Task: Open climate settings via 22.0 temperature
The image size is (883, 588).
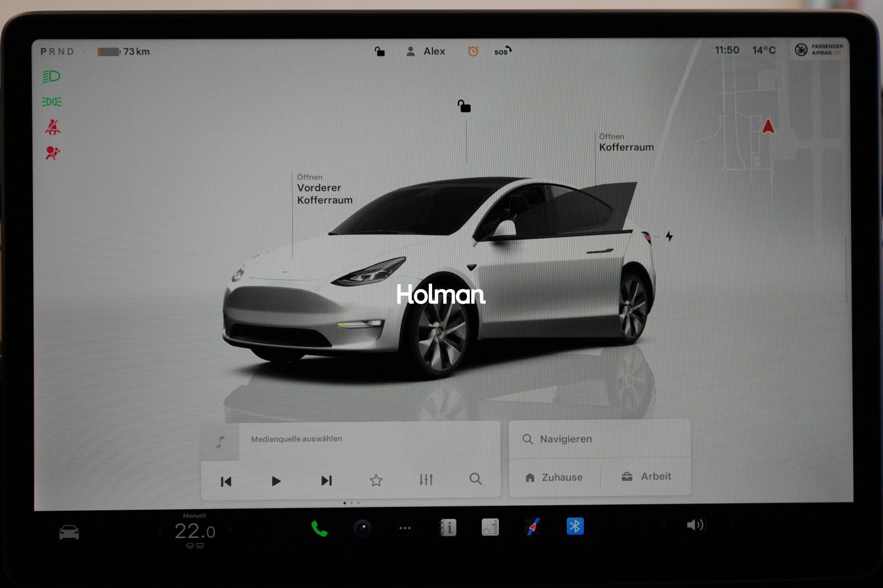Action: tap(195, 531)
